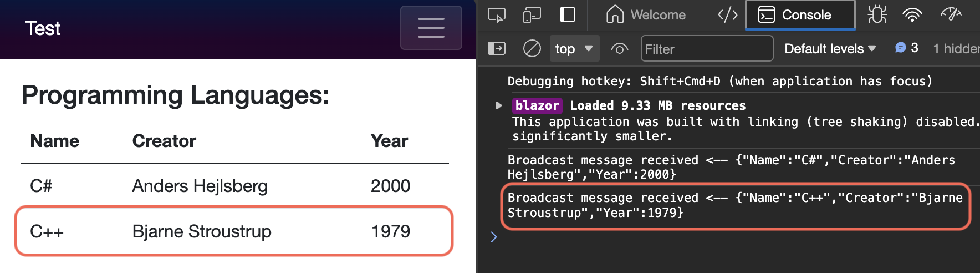Image resolution: width=980 pixels, height=273 pixels.
Task: Open the Default levels dropdown
Action: (x=830, y=49)
